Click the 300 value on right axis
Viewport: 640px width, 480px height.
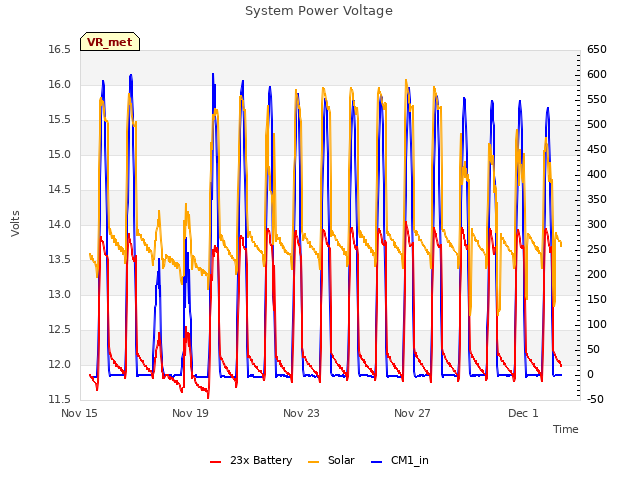tap(597, 224)
